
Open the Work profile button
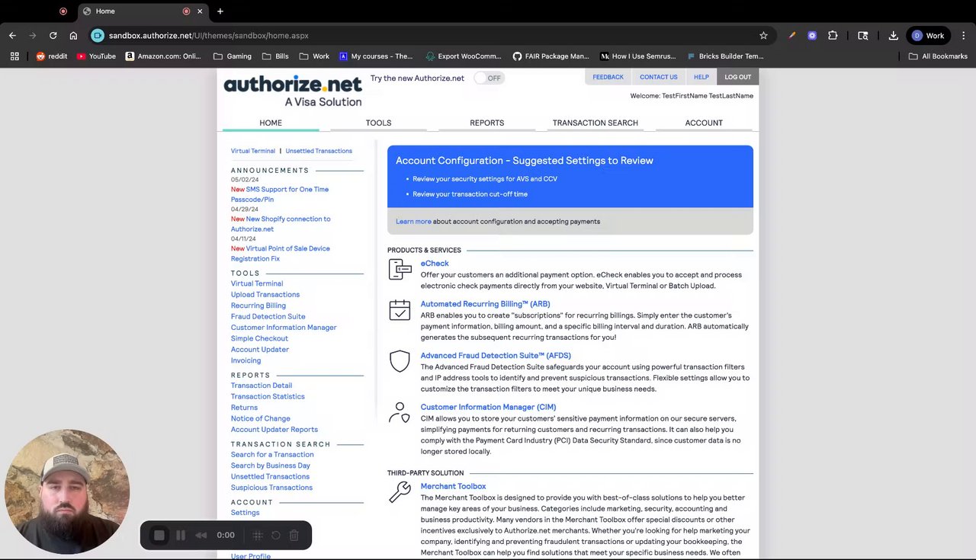click(928, 35)
